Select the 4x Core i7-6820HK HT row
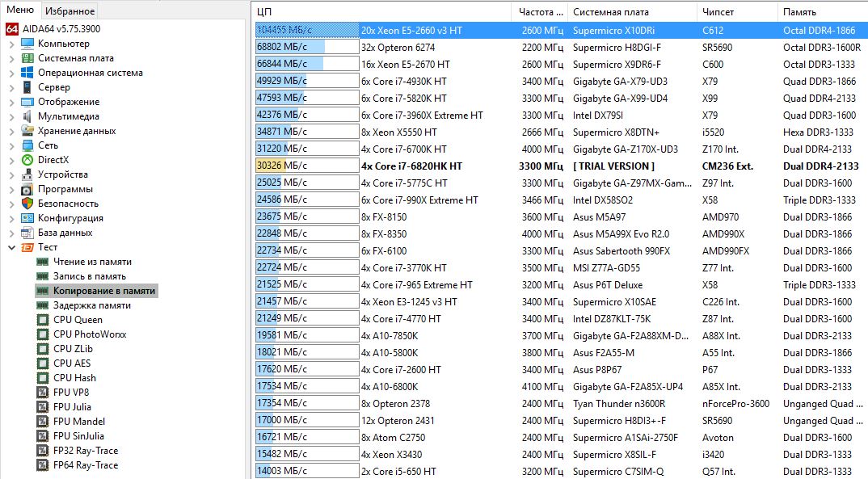The image size is (868, 479). coord(560,166)
